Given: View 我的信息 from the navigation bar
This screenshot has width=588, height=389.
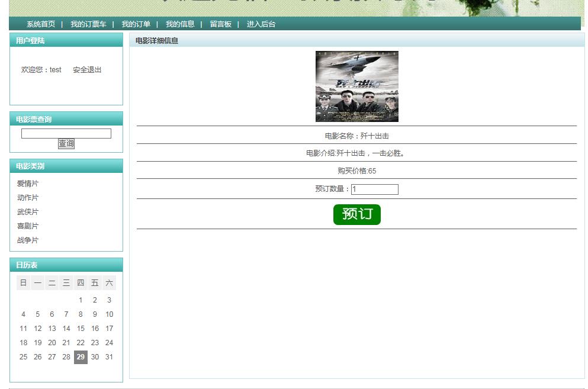Looking at the screenshot, I should point(180,25).
